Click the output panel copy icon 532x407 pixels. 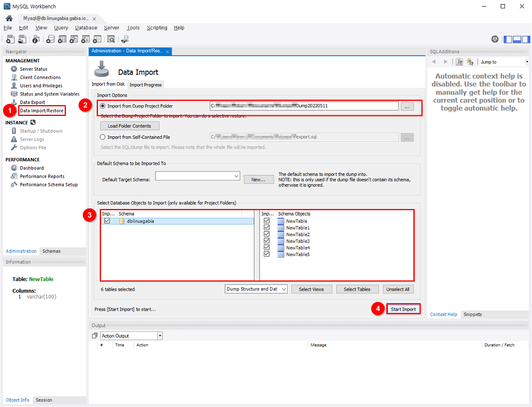tap(95, 336)
